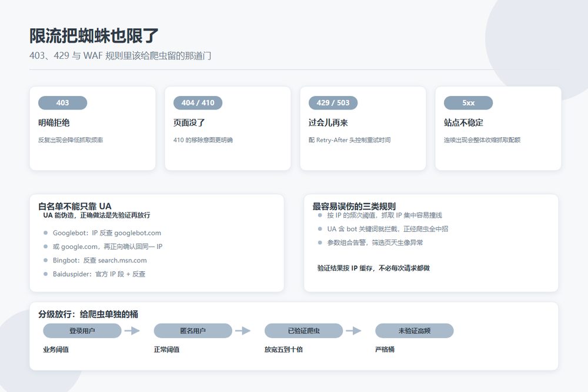This screenshot has height=392, width=588.
Task: Click the text 410 的移除意图更明确
Action: [203, 140]
